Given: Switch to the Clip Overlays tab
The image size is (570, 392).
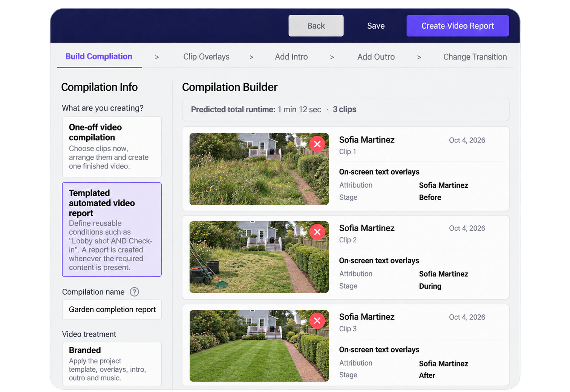Looking at the screenshot, I should point(206,57).
